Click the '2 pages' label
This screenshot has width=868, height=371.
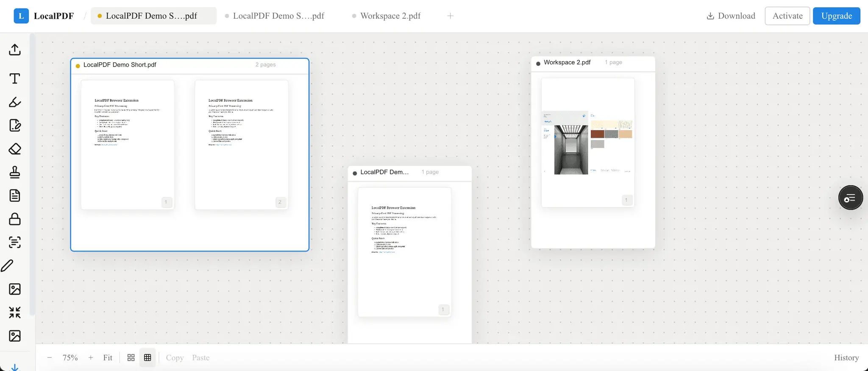[265, 64]
